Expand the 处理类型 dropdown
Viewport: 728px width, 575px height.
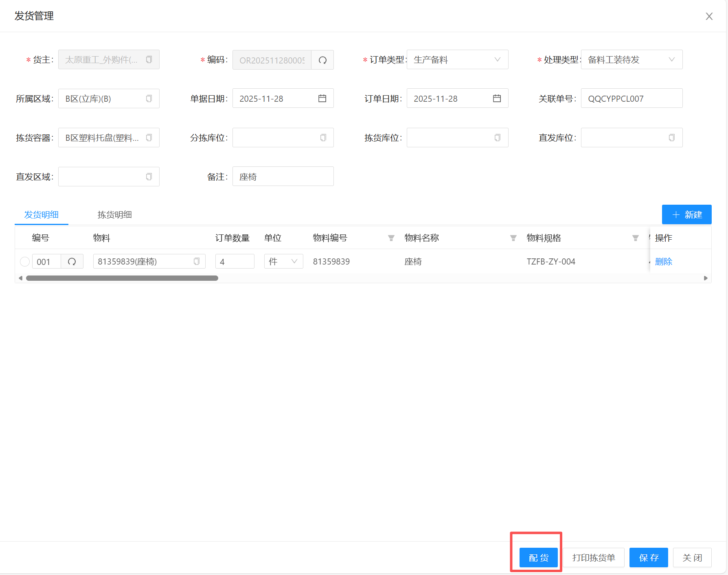pos(671,60)
